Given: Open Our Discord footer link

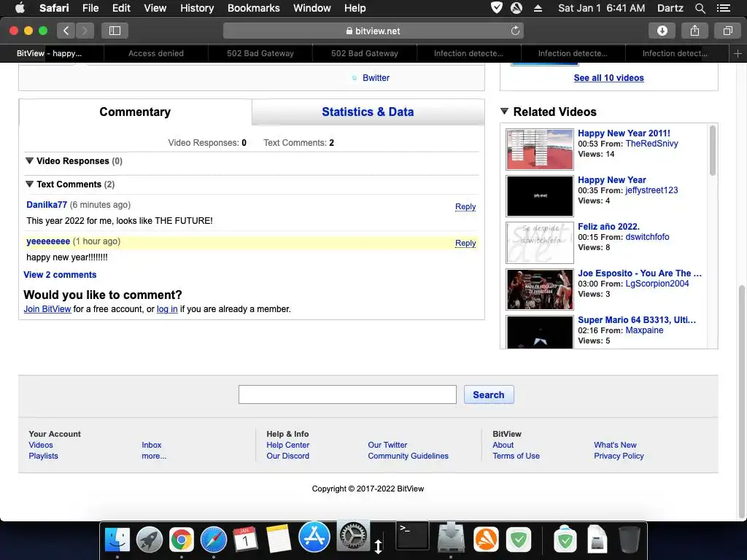Looking at the screenshot, I should pos(287,456).
